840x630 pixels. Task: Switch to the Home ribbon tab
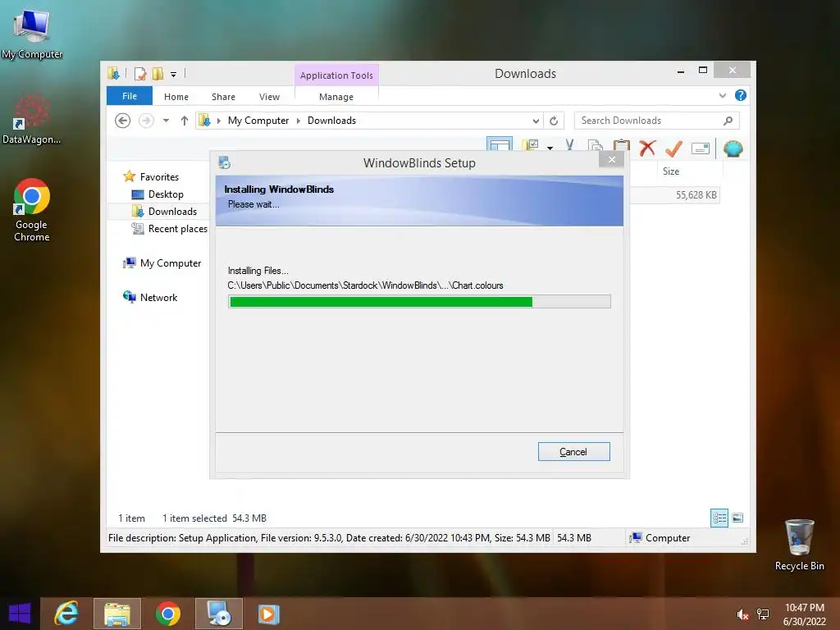[x=176, y=97]
